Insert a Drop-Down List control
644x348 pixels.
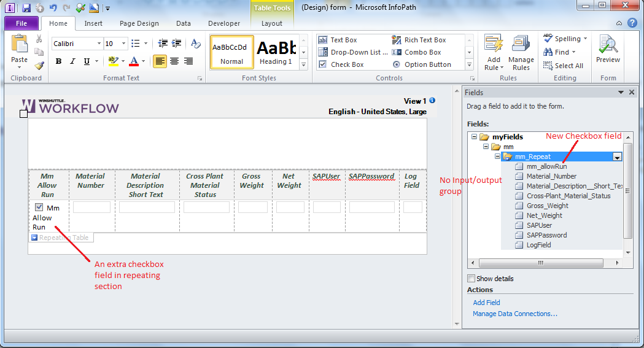pyautogui.click(x=353, y=52)
